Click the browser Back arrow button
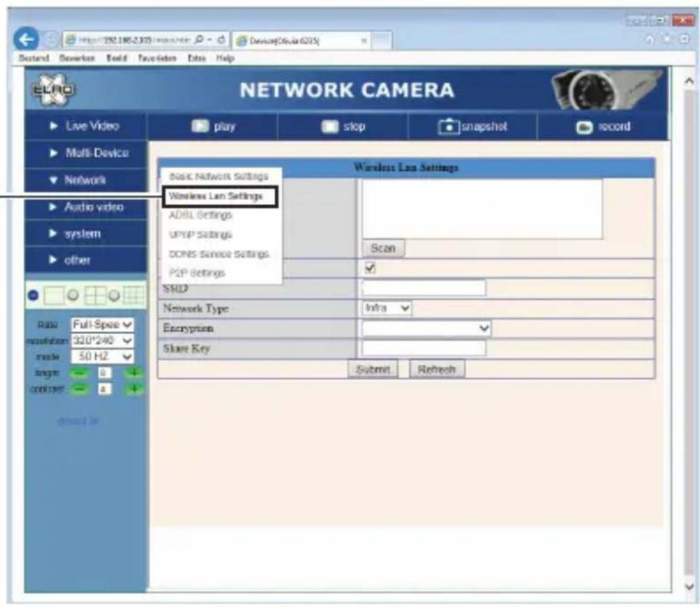The height and width of the screenshot is (607, 700). [x=26, y=40]
